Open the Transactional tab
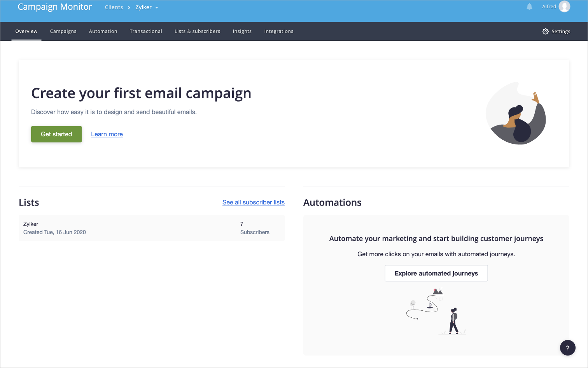588x368 pixels. pyautogui.click(x=146, y=31)
